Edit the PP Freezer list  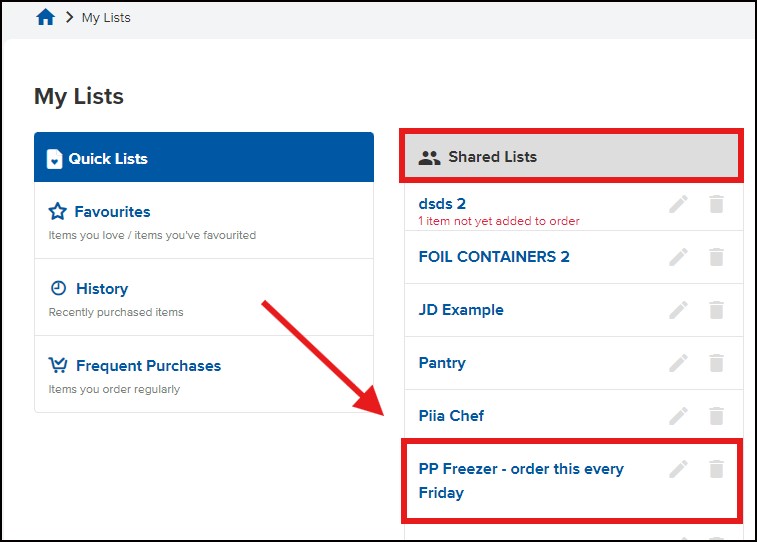[679, 469]
